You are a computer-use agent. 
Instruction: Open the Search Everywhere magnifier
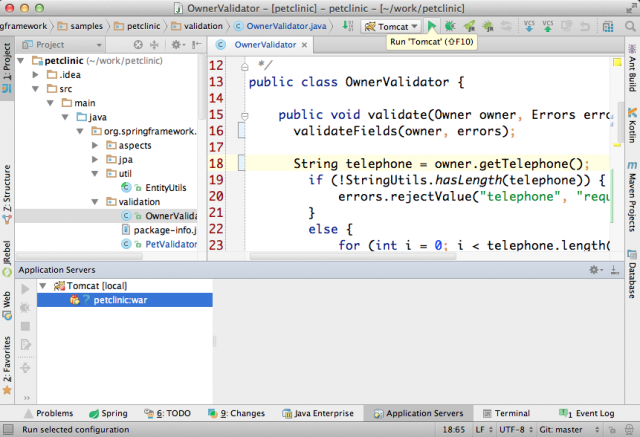tap(630, 27)
